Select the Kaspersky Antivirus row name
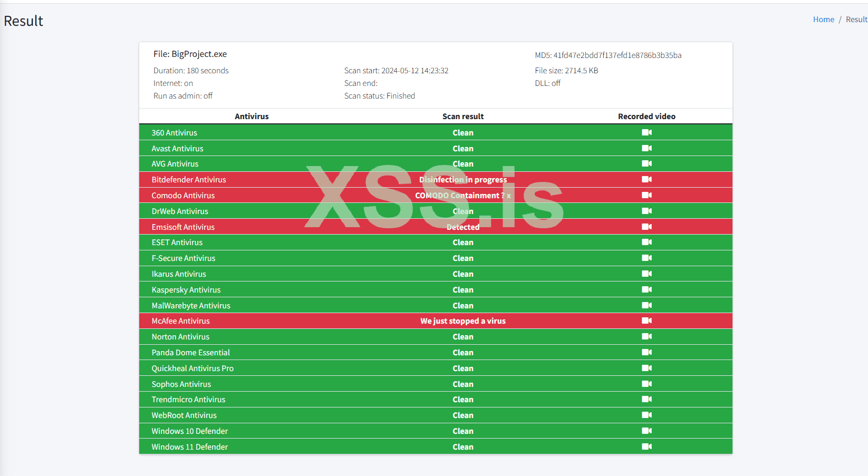The image size is (868, 476). (186, 290)
